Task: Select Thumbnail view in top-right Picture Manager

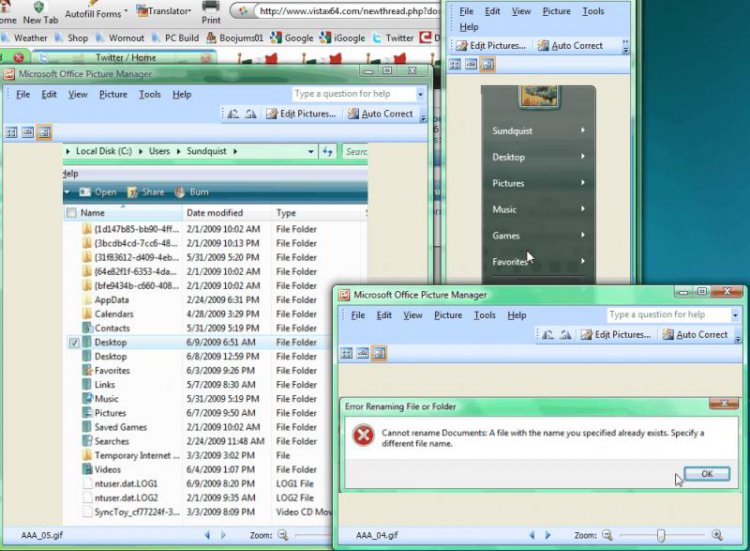Action: pyautogui.click(x=455, y=64)
